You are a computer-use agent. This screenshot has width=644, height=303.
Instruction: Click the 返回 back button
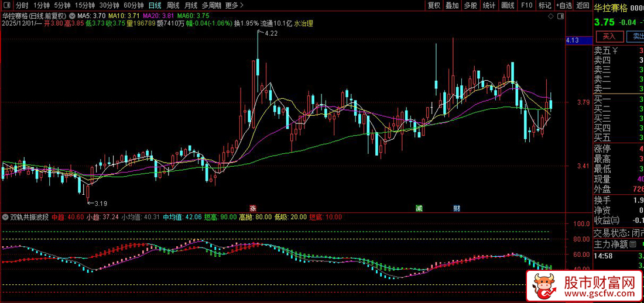pos(583,5)
